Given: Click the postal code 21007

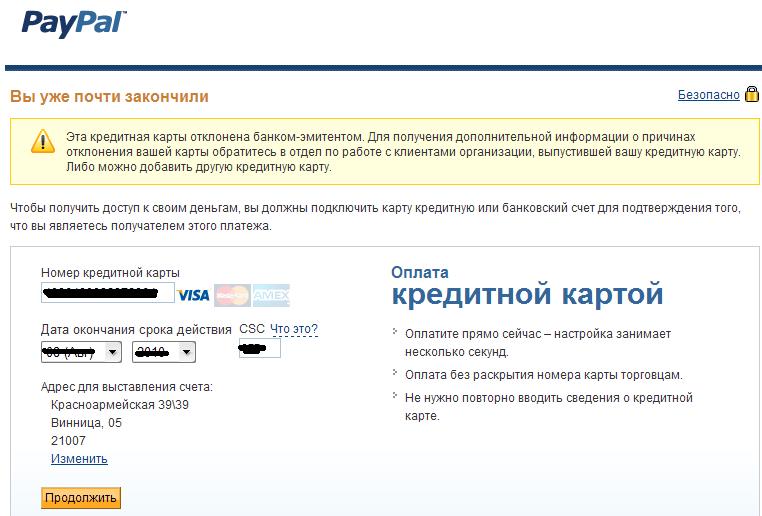Looking at the screenshot, I should pos(68,441).
